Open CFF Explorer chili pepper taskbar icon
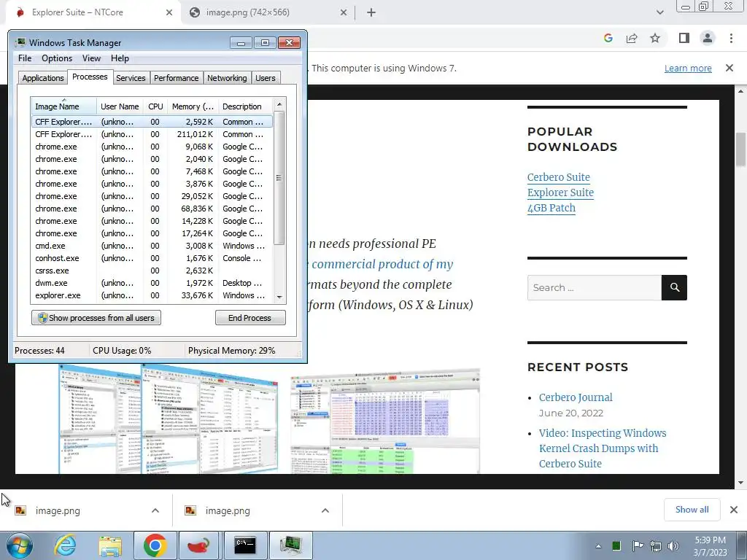This screenshot has width=747, height=560. pyautogui.click(x=199, y=545)
